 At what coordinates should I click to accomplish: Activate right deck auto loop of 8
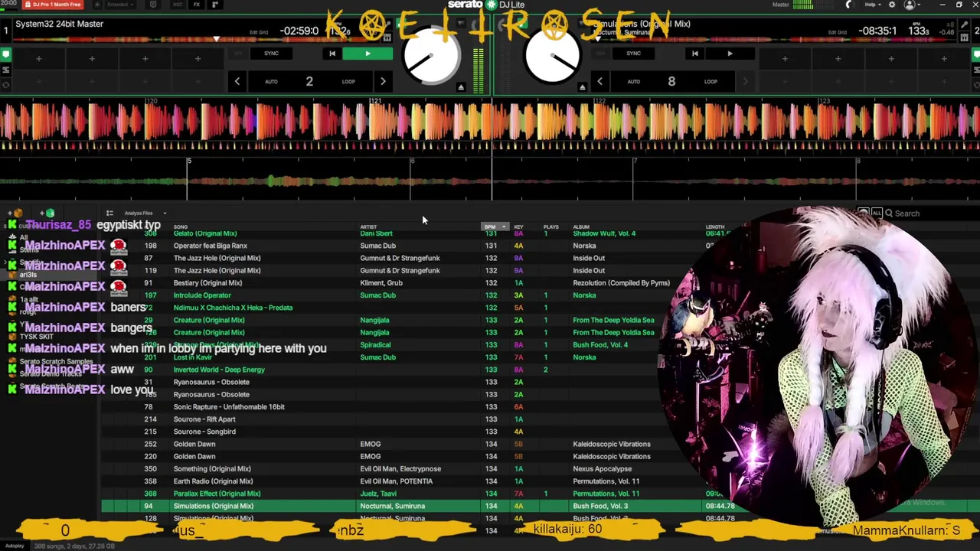(x=671, y=81)
